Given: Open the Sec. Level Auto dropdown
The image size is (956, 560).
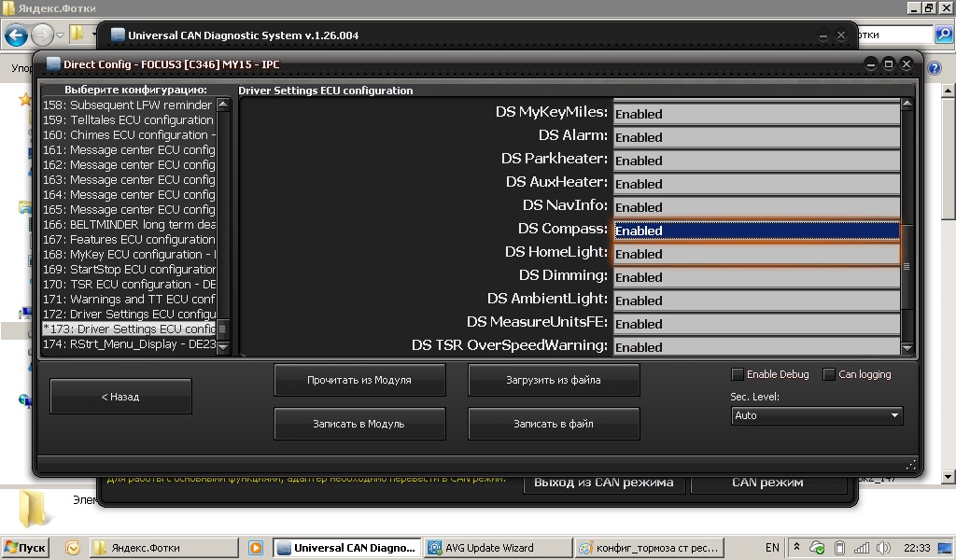Looking at the screenshot, I should click(x=816, y=415).
